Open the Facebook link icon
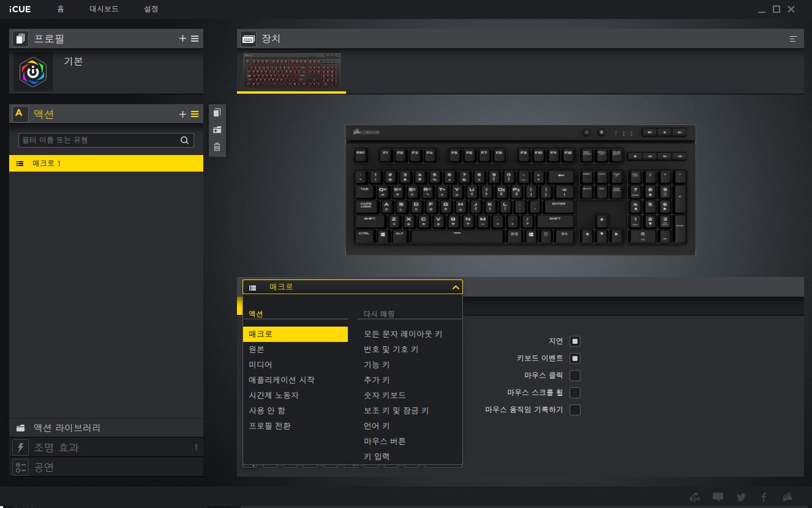812x508 pixels. coord(764,498)
